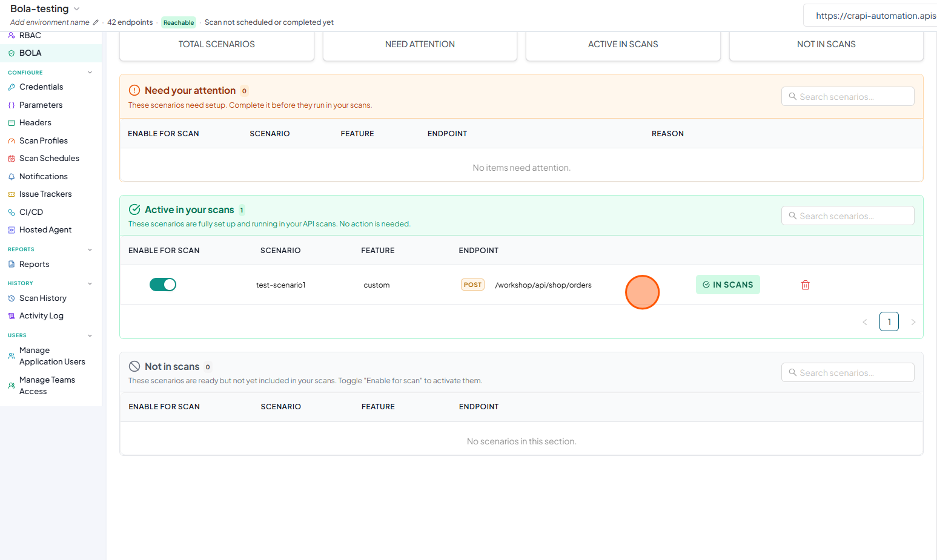937x560 pixels.
Task: Select the NOT IN SCANS card
Action: tap(826, 46)
